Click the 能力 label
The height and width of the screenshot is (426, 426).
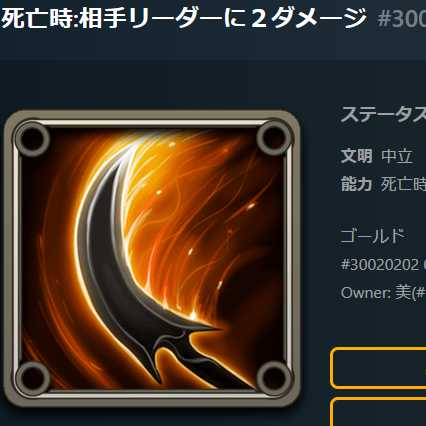[356, 184]
